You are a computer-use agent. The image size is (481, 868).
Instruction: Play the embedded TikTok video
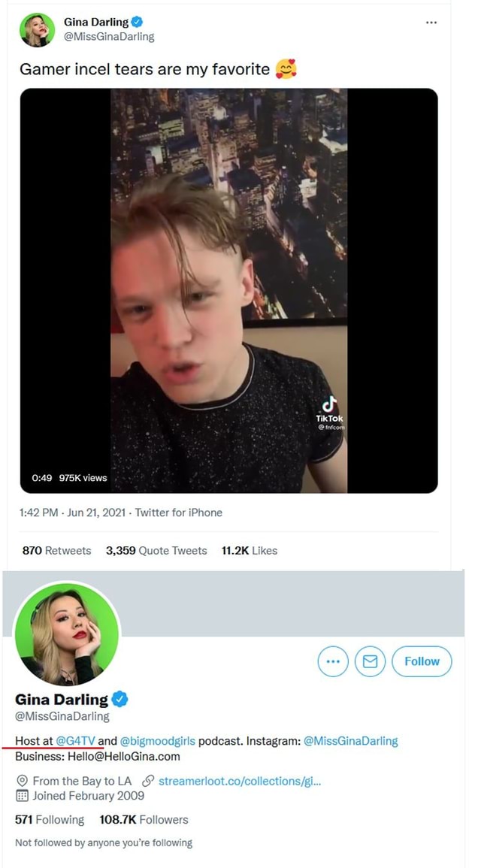point(228,291)
